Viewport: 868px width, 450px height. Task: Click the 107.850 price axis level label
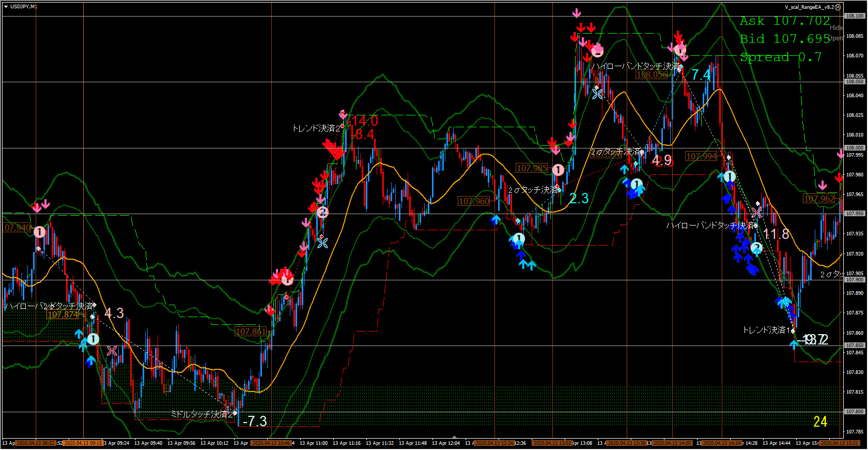[x=855, y=346]
